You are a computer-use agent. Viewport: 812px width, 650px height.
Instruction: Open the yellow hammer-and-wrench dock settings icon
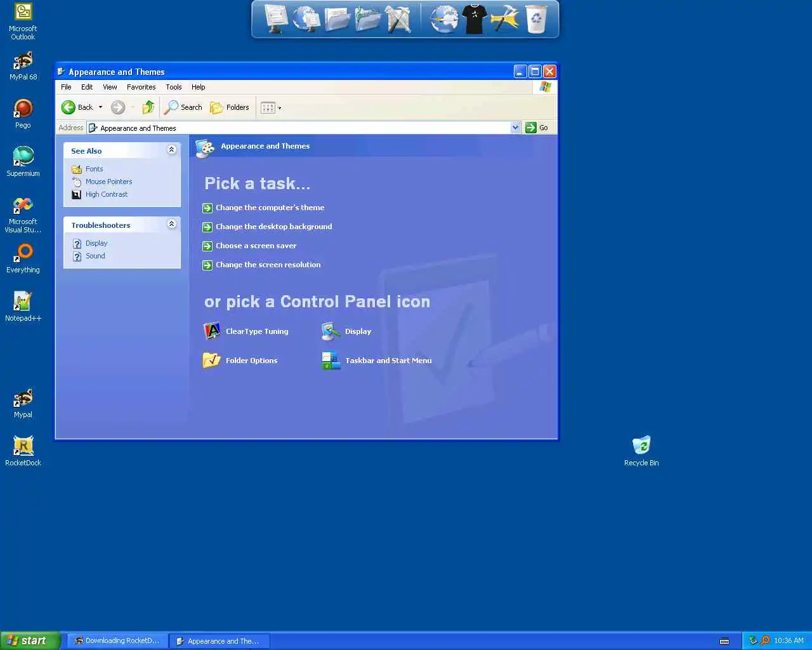(x=505, y=18)
